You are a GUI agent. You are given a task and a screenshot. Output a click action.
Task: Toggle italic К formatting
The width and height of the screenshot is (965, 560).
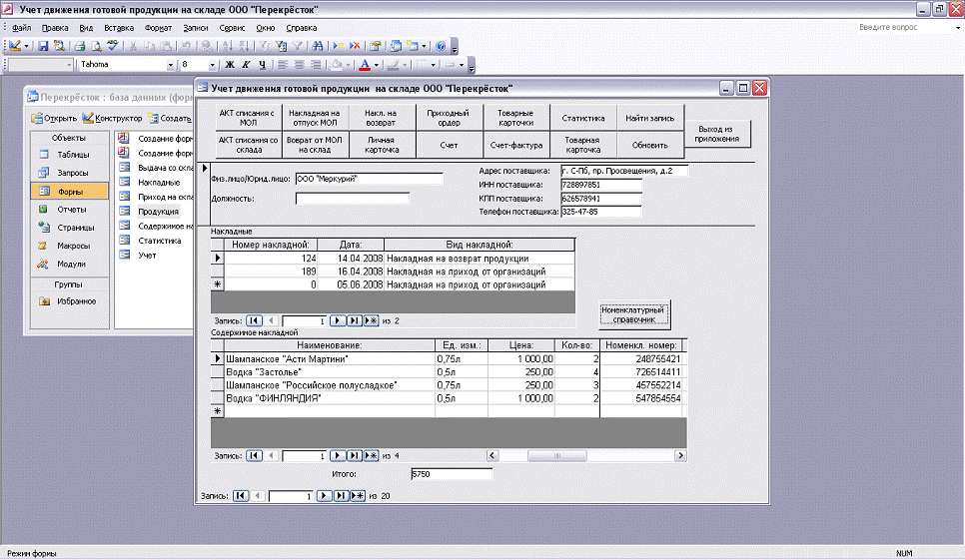246,65
